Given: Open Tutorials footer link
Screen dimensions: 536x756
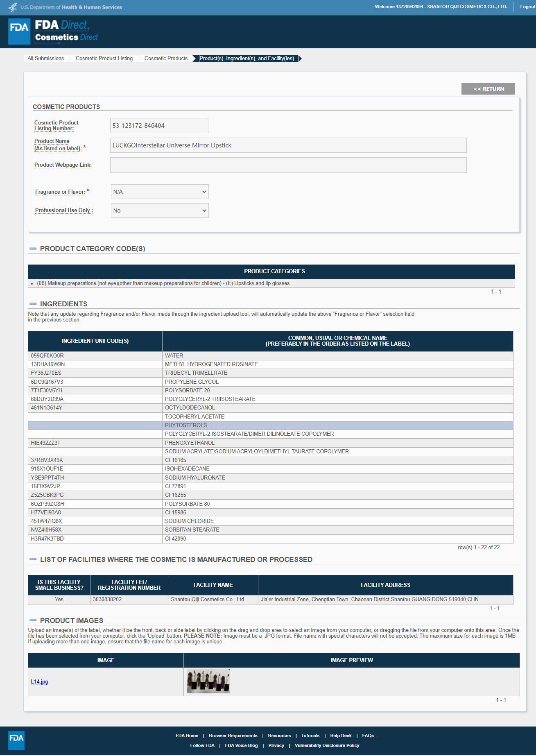Looking at the screenshot, I should pyautogui.click(x=310, y=736).
